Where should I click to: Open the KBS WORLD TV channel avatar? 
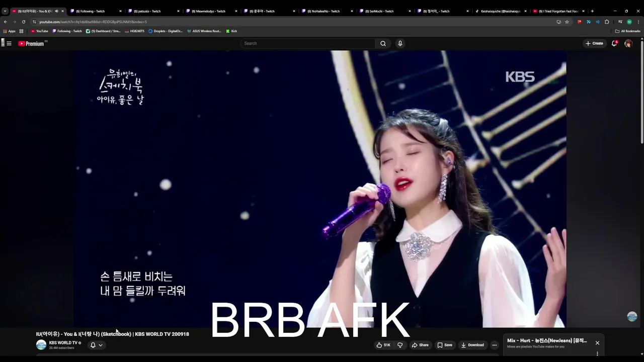[x=41, y=345]
